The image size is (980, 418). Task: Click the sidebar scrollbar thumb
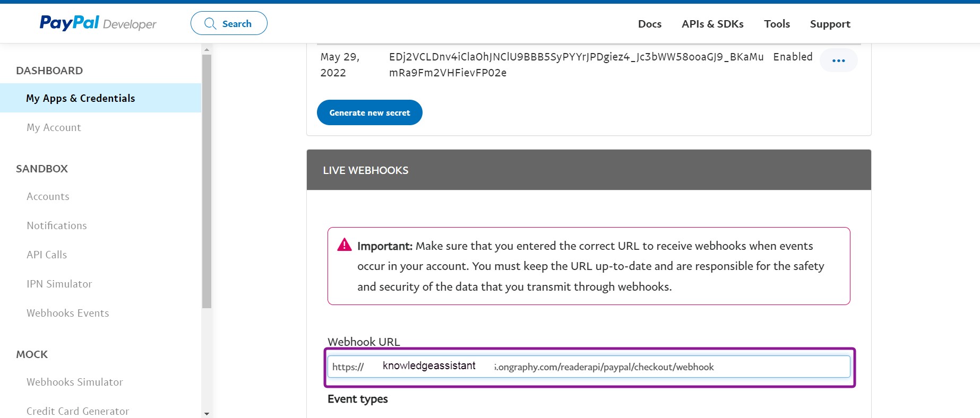(x=207, y=181)
